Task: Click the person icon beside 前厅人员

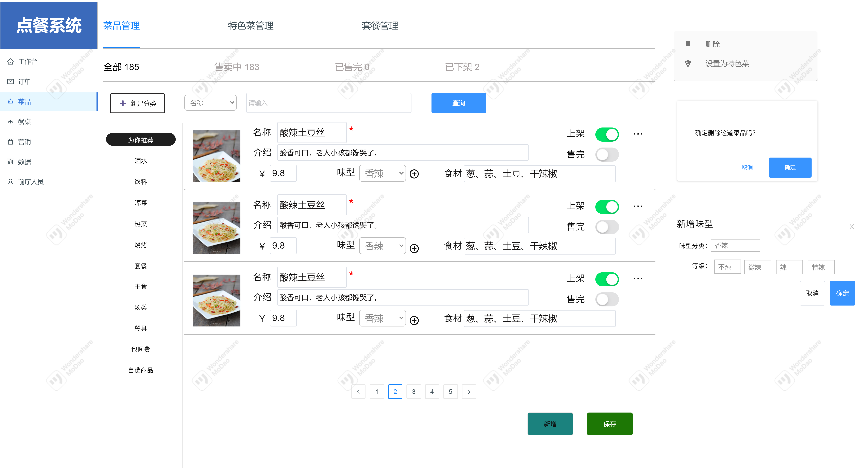Action: 10,182
